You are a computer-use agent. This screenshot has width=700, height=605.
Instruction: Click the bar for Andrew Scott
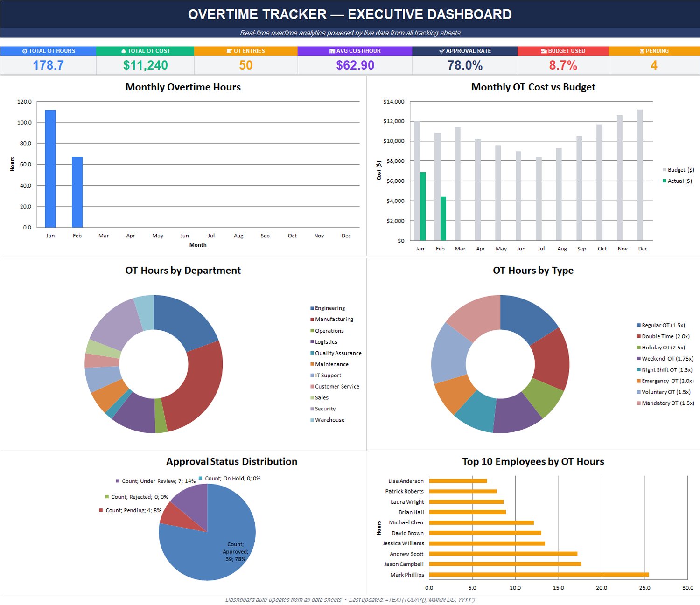pos(503,554)
